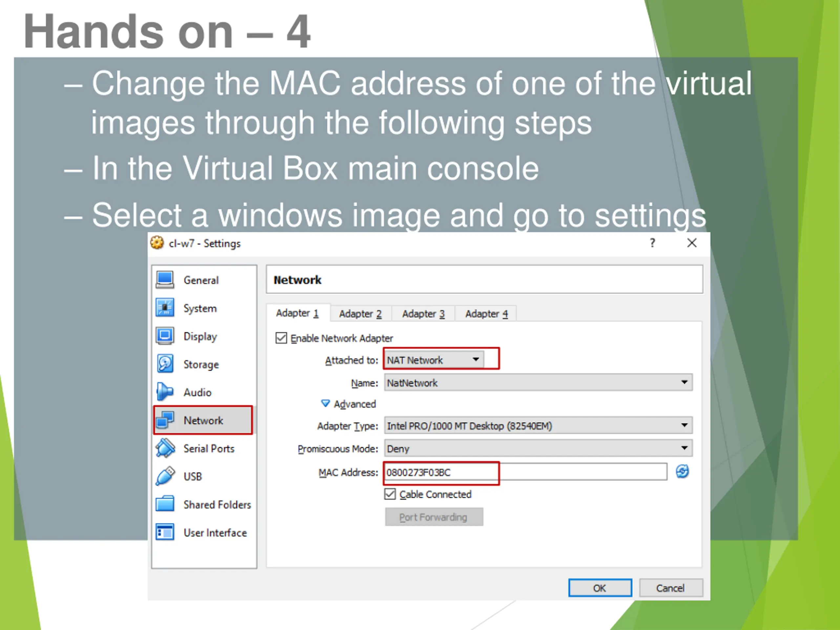Screen dimensions: 840x630
Task: Generate a new random MAC address
Action: point(682,472)
